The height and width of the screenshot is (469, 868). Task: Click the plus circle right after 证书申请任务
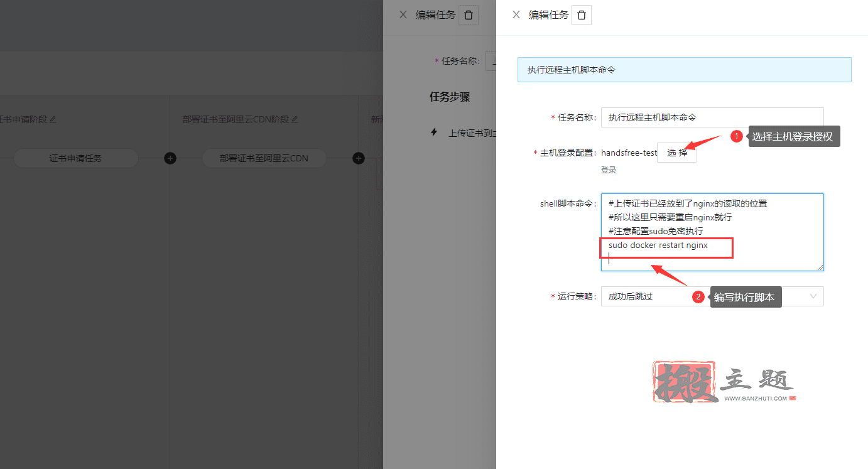(x=170, y=158)
